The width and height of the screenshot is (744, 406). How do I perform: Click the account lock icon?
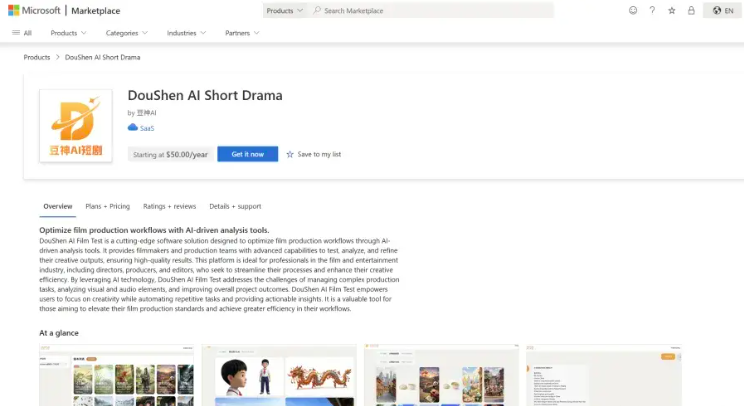click(x=690, y=10)
